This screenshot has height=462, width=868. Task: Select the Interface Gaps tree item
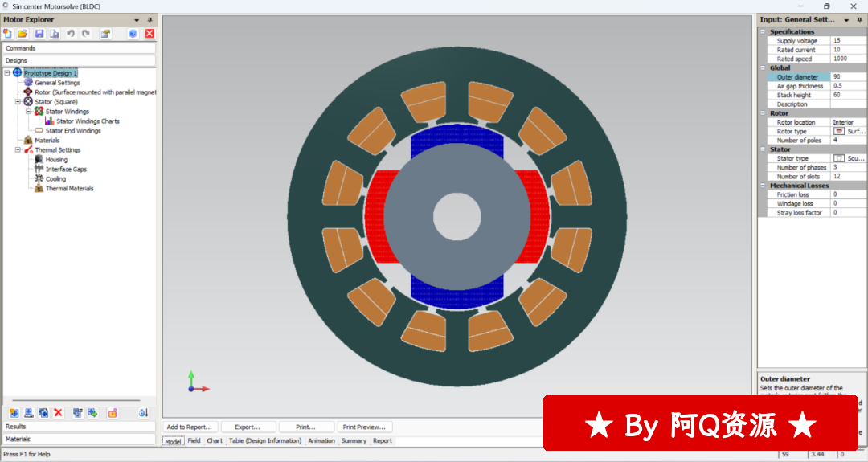pyautogui.click(x=66, y=170)
